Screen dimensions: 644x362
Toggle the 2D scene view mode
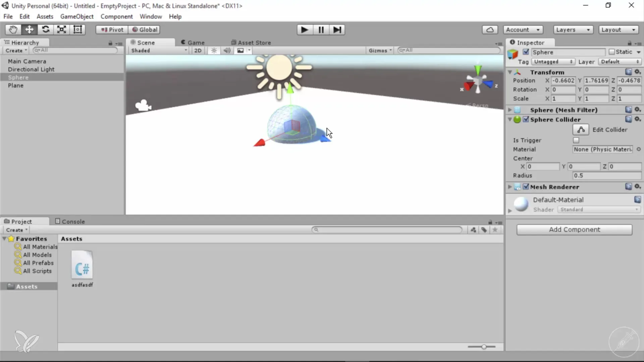pos(198,50)
